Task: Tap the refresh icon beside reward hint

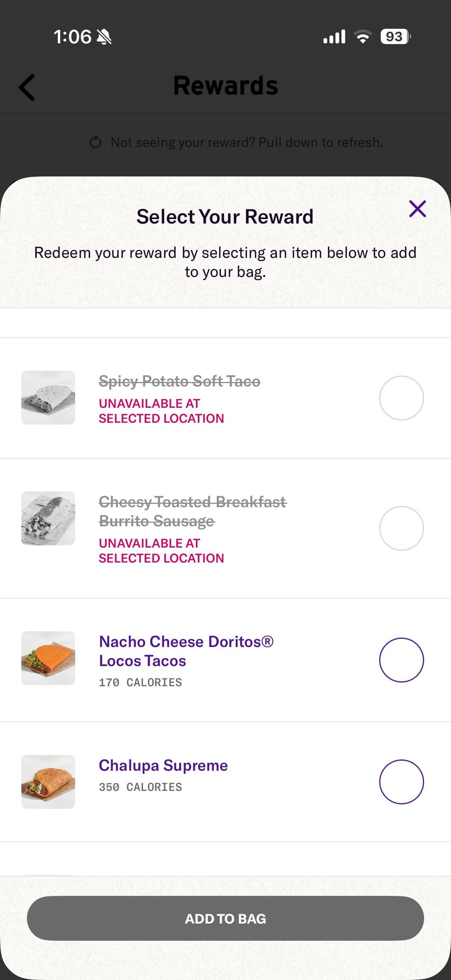Action: pyautogui.click(x=96, y=142)
